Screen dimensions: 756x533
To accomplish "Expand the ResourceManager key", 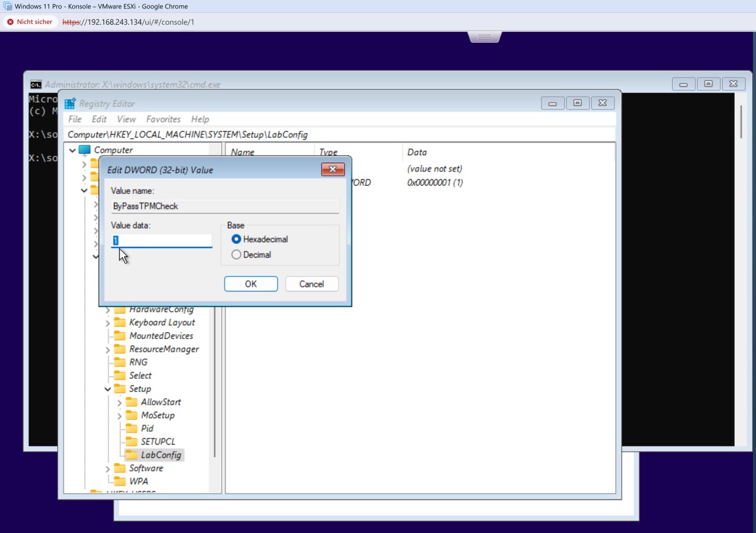I will tap(108, 349).
